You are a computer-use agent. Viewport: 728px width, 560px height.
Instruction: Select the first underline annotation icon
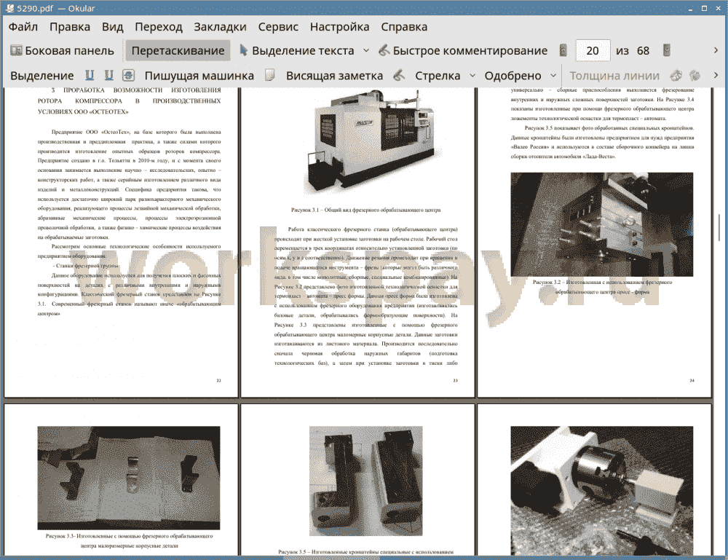(x=90, y=75)
